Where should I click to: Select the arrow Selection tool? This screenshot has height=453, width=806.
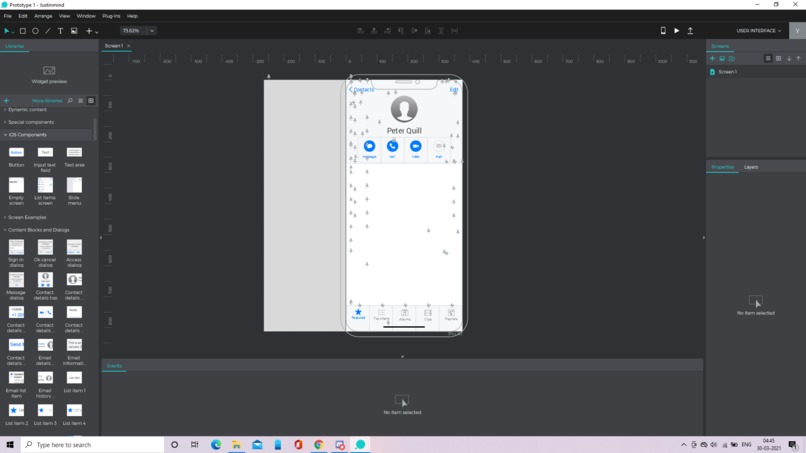tap(7, 31)
